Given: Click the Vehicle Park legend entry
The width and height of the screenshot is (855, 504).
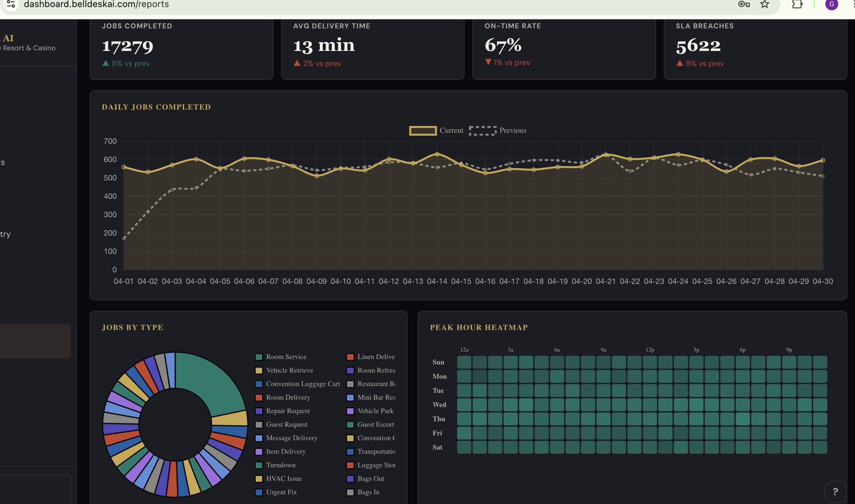Looking at the screenshot, I should pyautogui.click(x=370, y=411).
